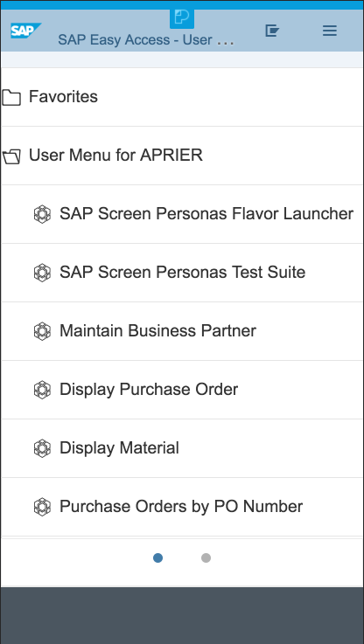Switch to the second page dot
The image size is (364, 644).
pyautogui.click(x=206, y=557)
